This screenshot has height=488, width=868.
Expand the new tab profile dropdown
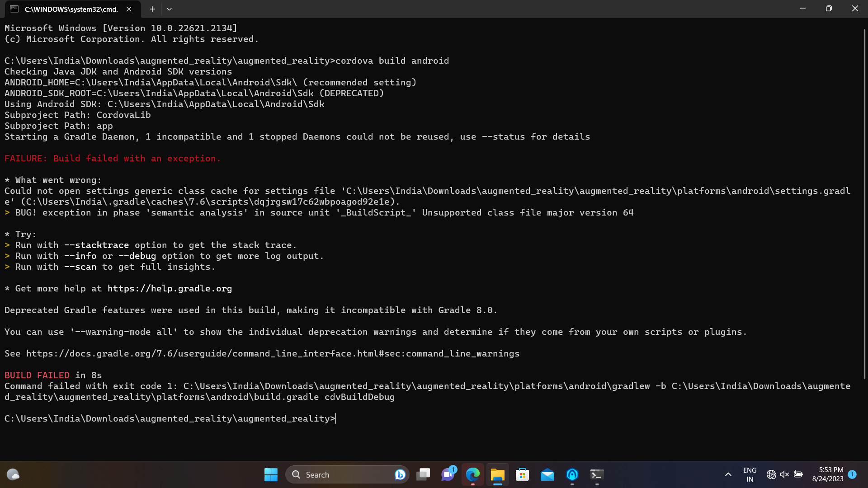click(x=169, y=9)
